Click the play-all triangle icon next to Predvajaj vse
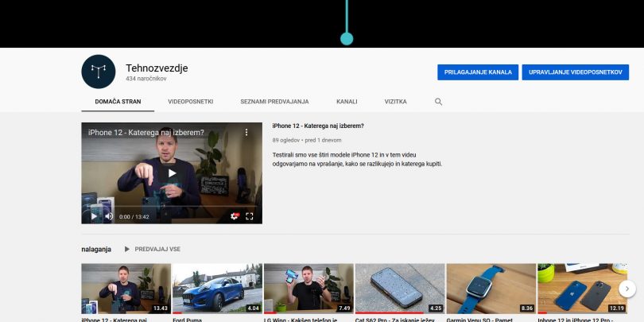 [126, 249]
